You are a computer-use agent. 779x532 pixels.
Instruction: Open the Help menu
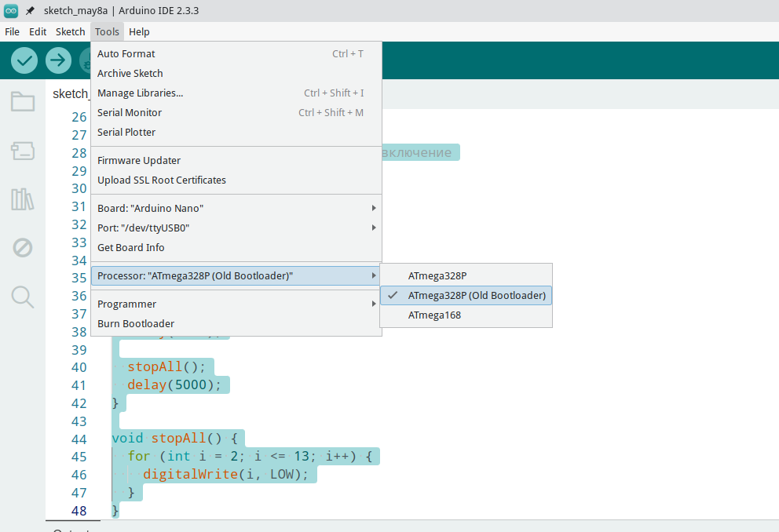click(x=139, y=31)
